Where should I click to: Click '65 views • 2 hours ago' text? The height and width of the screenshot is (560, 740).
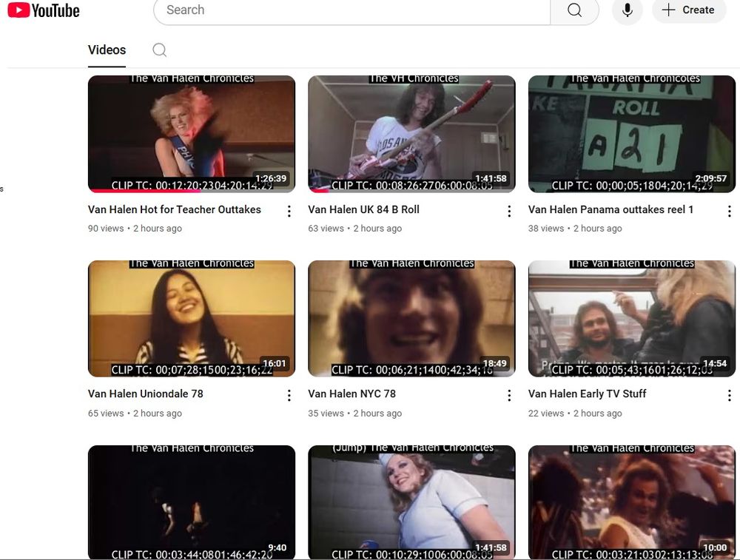pyautogui.click(x=135, y=414)
